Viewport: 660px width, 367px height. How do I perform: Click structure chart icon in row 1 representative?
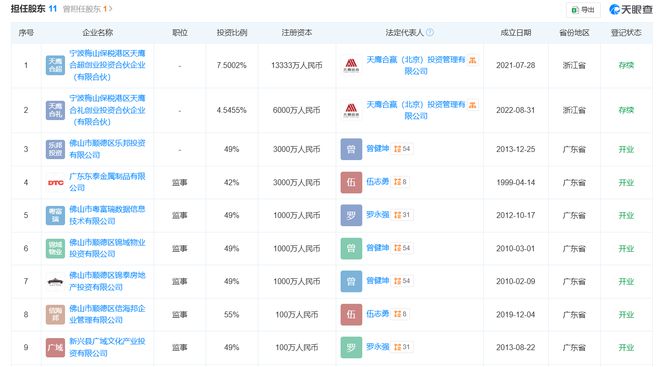click(x=473, y=60)
